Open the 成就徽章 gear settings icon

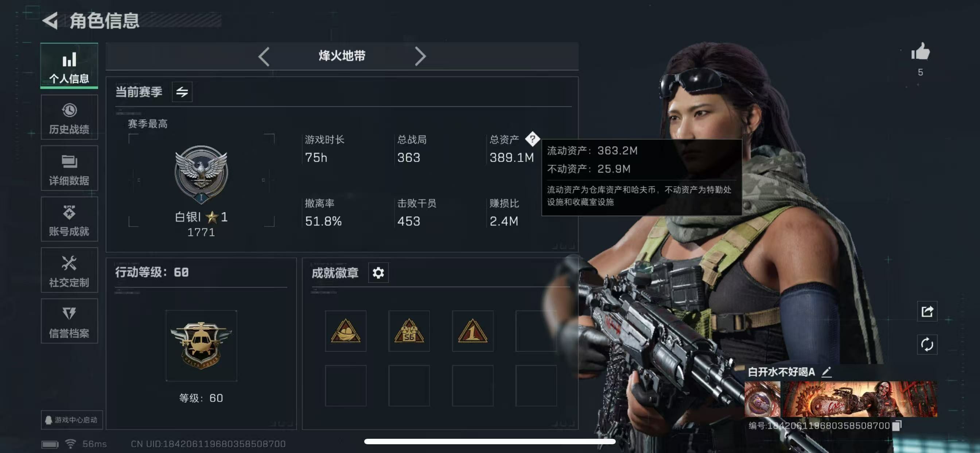click(x=378, y=272)
